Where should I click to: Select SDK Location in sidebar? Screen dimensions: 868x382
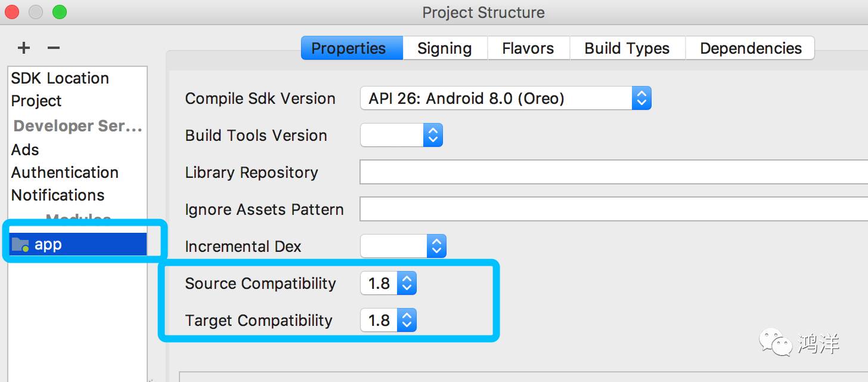[60, 78]
